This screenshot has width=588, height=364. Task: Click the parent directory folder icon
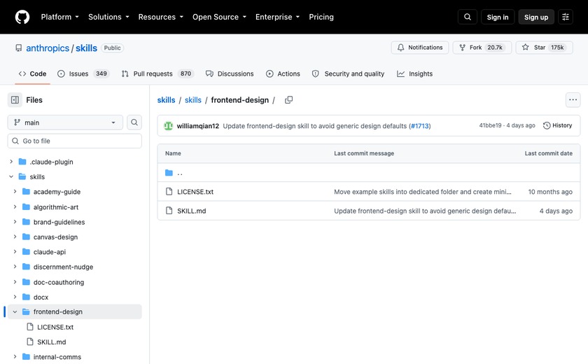(169, 173)
